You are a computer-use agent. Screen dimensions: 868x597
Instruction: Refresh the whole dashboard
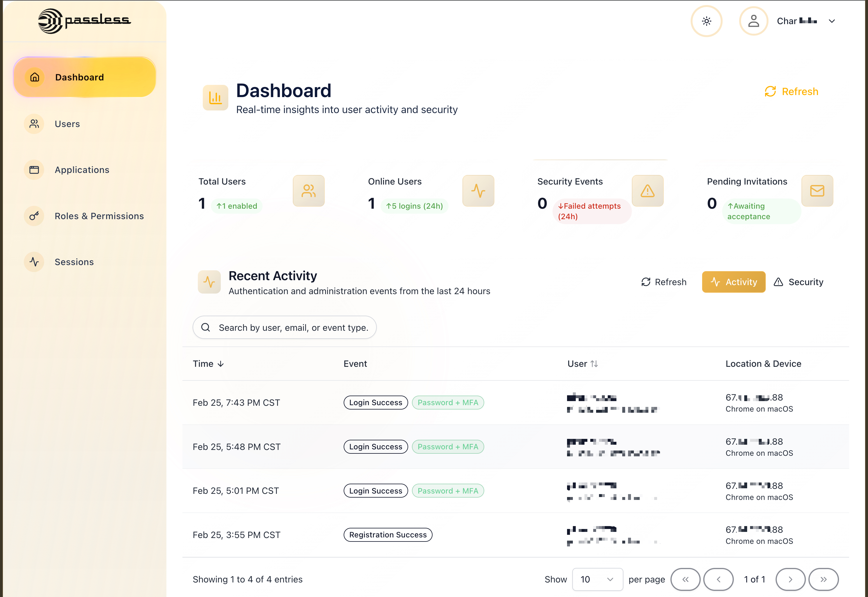[x=791, y=92]
